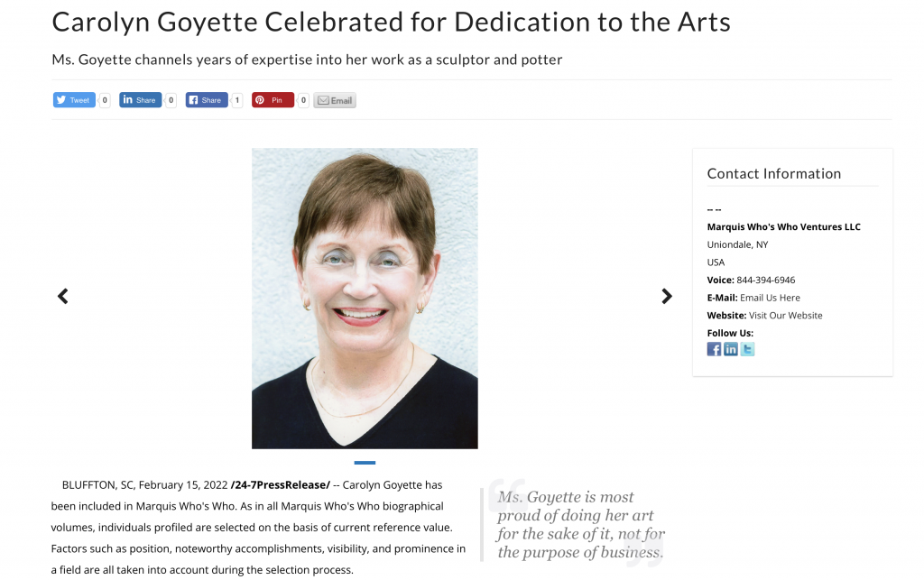Image resolution: width=924 pixels, height=580 pixels.
Task: Share article on Facebook
Action: (x=207, y=100)
